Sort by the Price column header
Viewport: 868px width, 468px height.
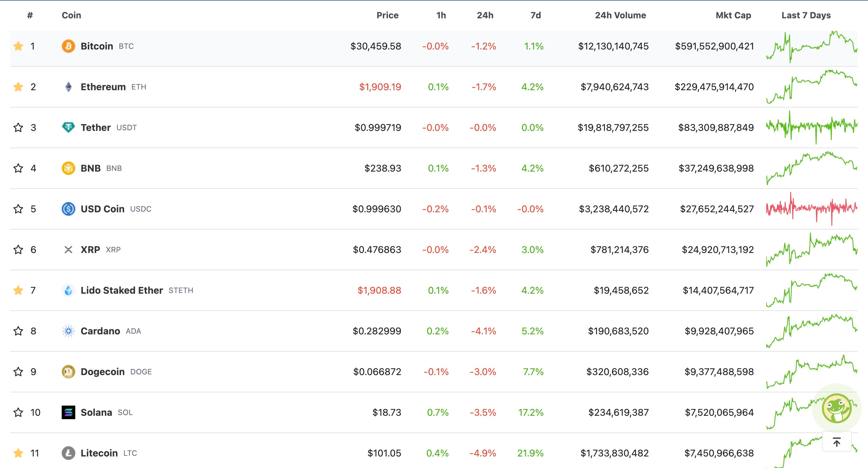click(x=388, y=15)
